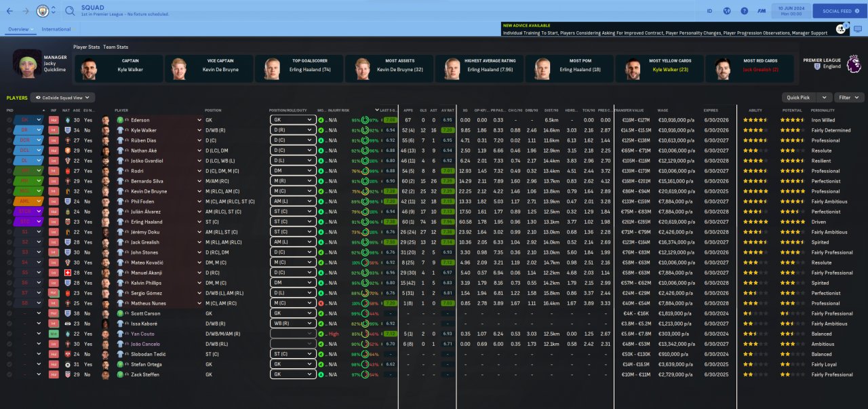Open the Manchester City club badge menu
This screenshot has width=868, height=409.
click(43, 11)
